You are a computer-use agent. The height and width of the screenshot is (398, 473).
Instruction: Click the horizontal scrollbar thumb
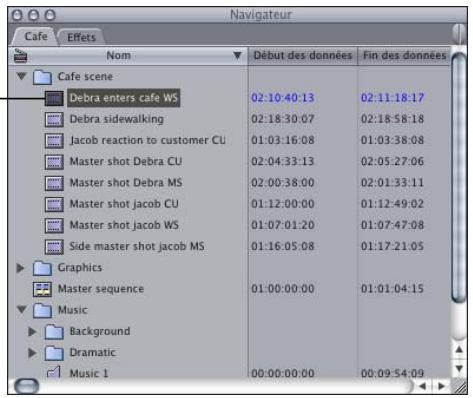27,386
